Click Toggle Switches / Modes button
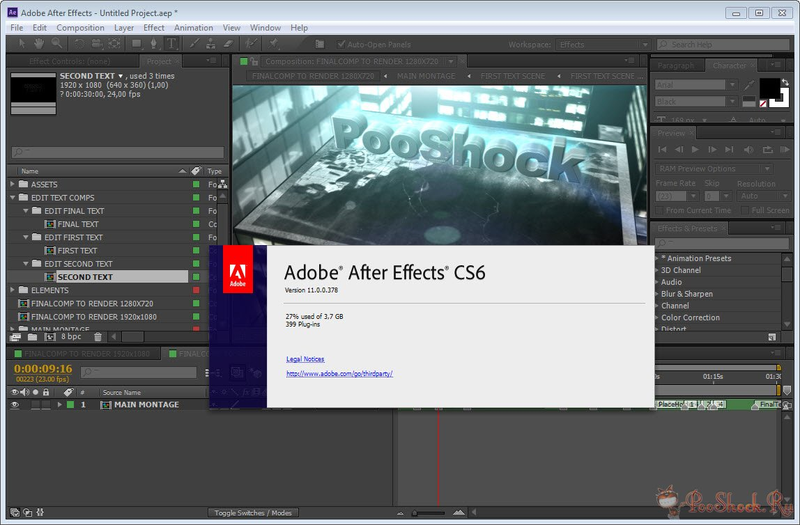This screenshot has width=800, height=525. (253, 513)
